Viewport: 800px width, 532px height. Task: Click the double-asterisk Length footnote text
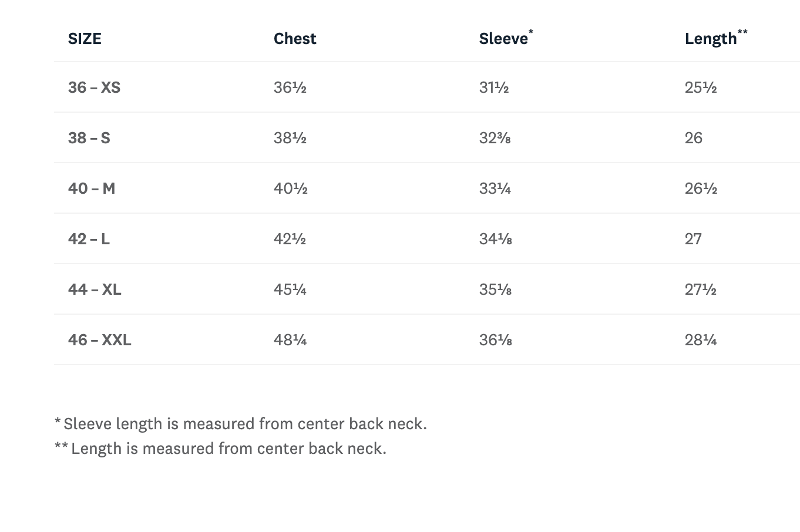pyautogui.click(x=220, y=449)
